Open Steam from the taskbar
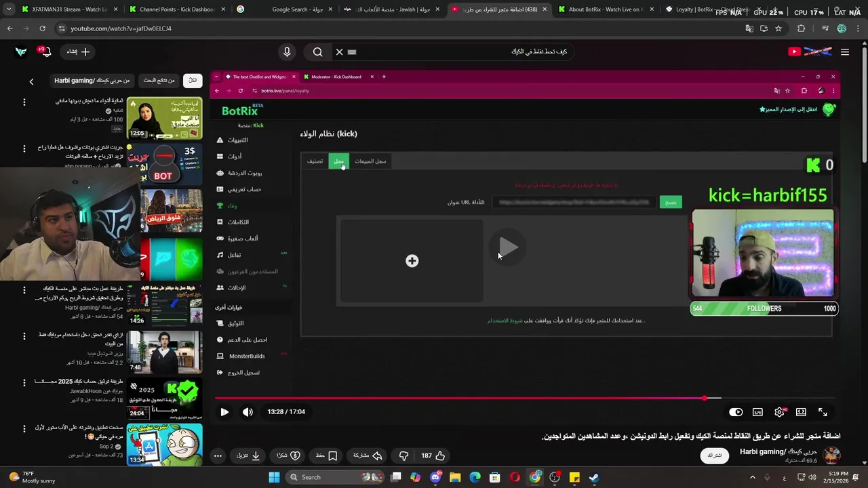 pyautogui.click(x=594, y=477)
